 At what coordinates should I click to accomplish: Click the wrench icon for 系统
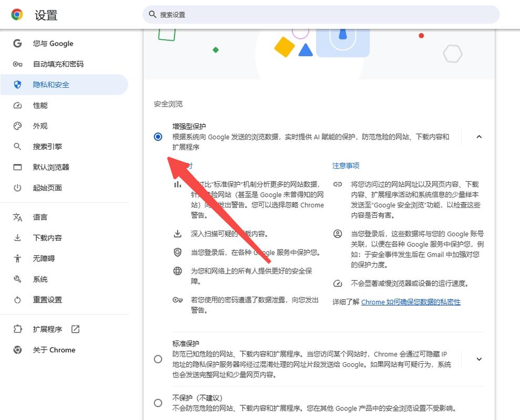point(17,279)
